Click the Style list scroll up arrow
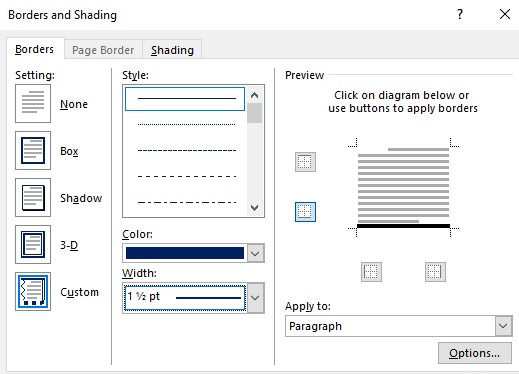 255,95
